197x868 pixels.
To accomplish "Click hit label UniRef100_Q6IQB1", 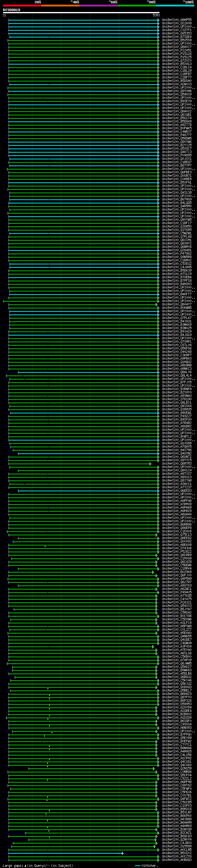I will click(x=177, y=115).
